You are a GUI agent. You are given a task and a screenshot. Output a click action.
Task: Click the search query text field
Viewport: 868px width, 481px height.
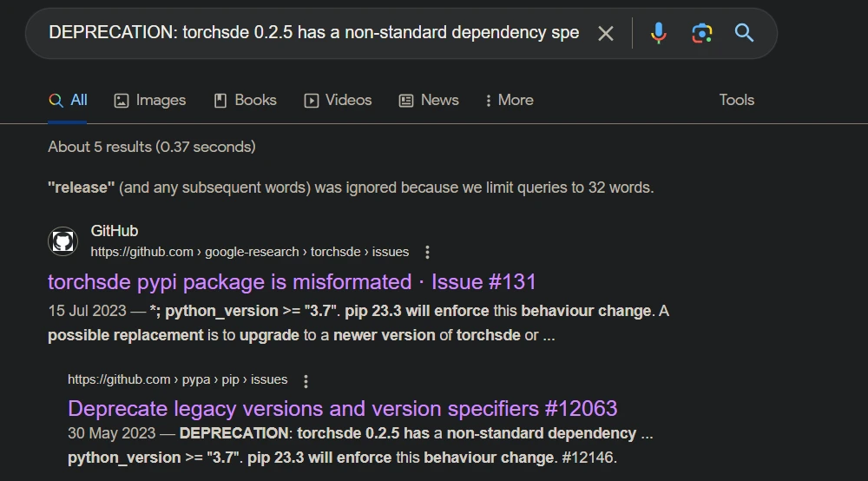click(x=312, y=33)
